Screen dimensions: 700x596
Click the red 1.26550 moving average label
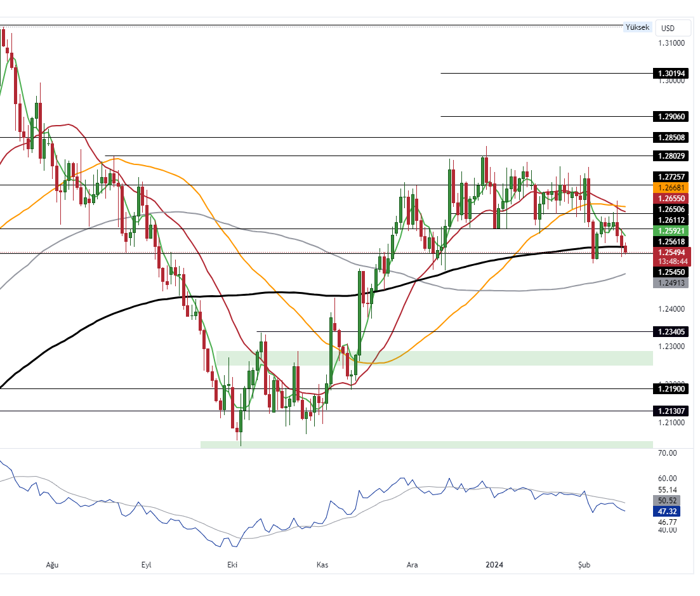[671, 199]
